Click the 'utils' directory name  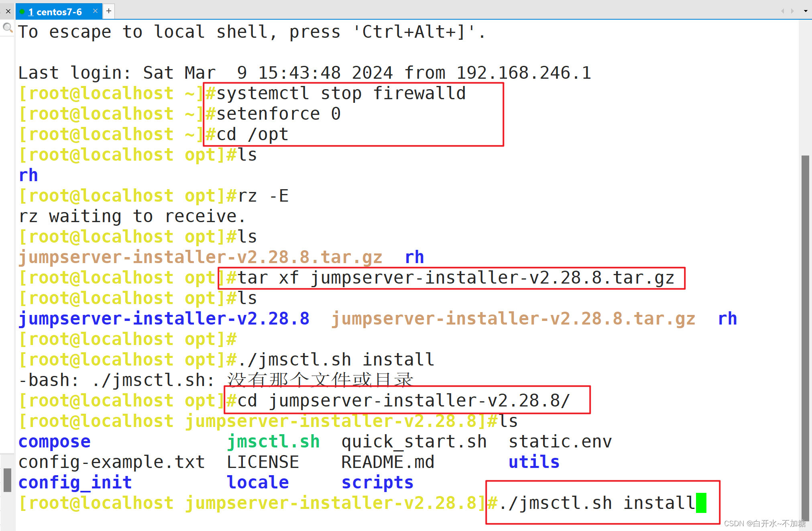click(x=534, y=462)
